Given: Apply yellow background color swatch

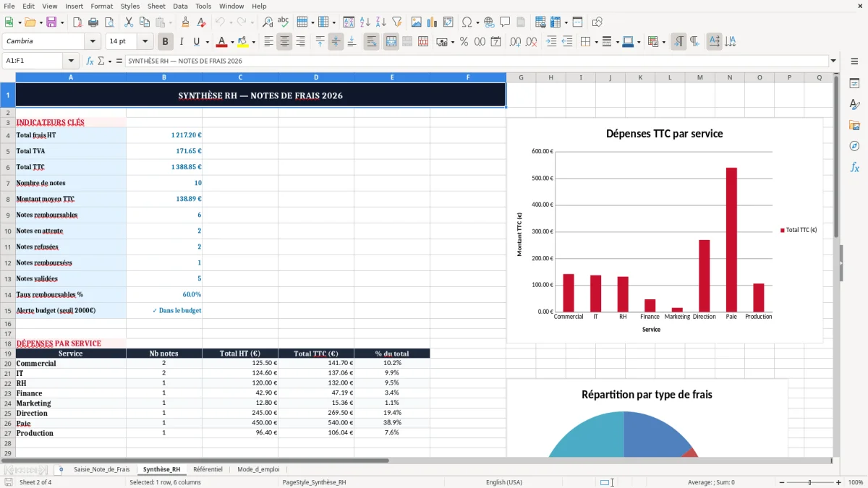Looking at the screenshot, I should click(x=242, y=42).
